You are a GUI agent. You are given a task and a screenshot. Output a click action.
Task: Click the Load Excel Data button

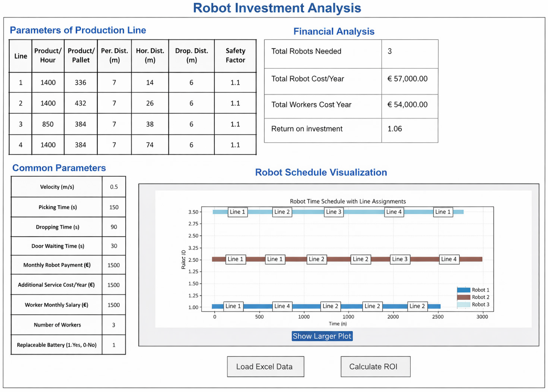pos(265,366)
